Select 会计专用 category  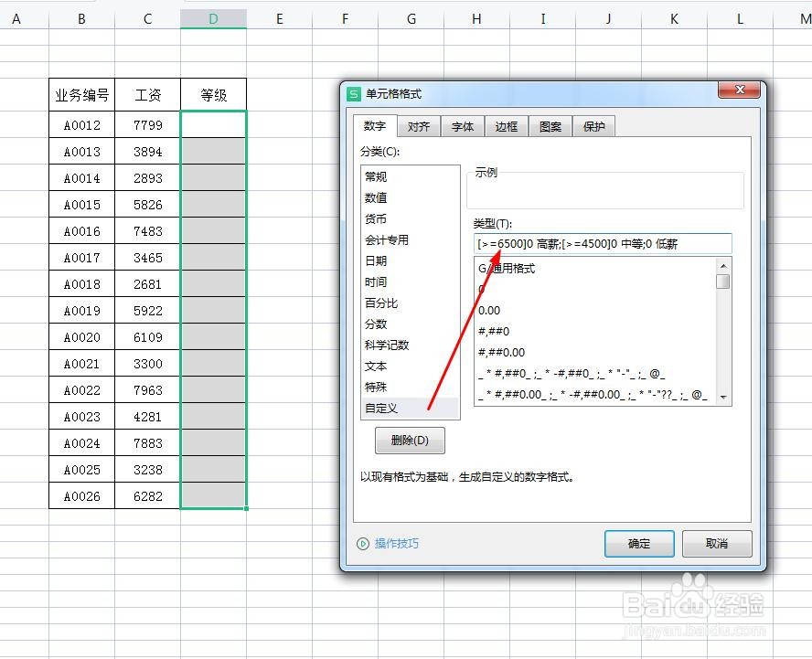(410, 239)
